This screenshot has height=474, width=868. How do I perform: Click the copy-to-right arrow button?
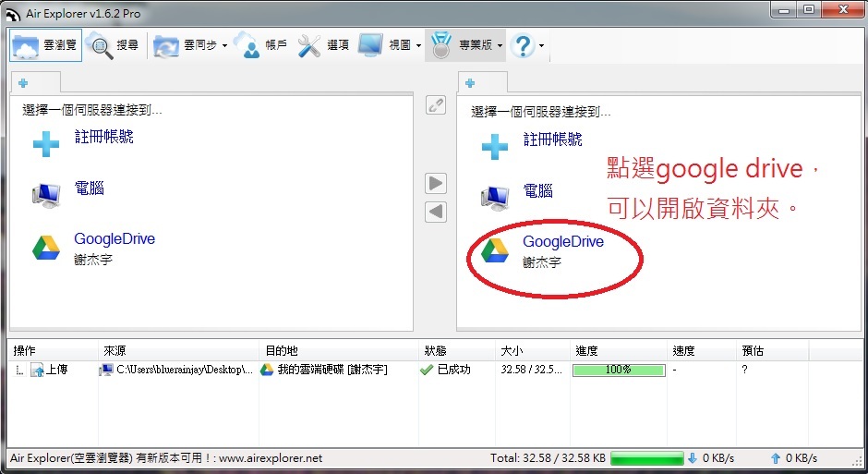[436, 183]
